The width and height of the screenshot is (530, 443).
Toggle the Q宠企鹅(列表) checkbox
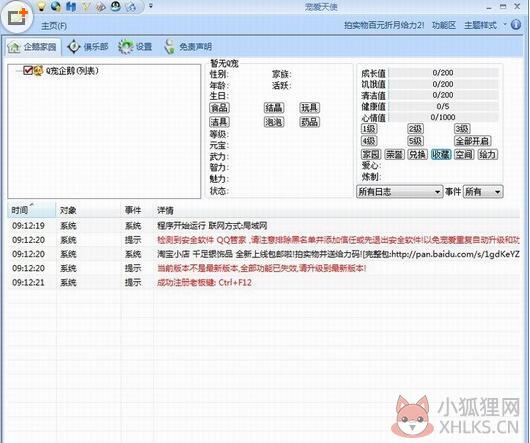point(28,70)
